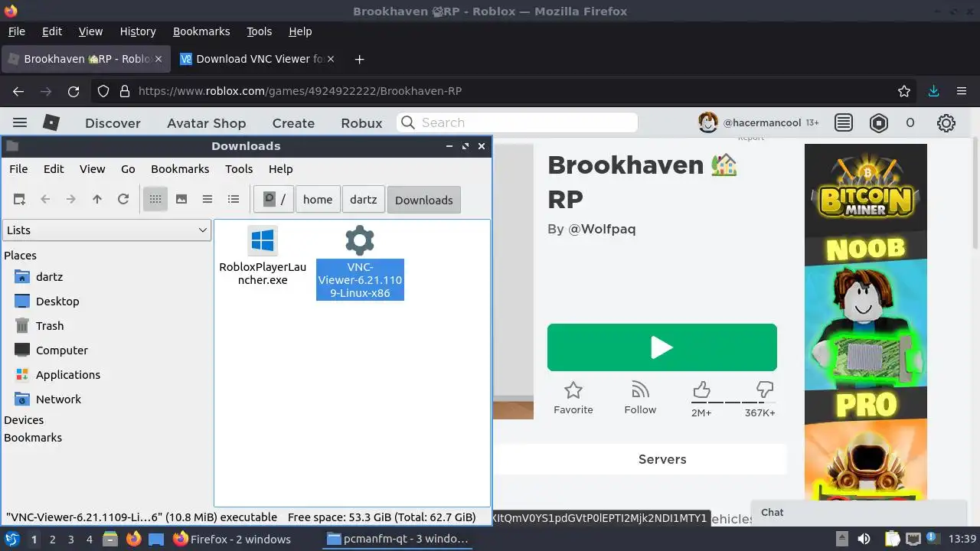Expand the Devices section
Image resolution: width=980 pixels, height=551 pixels.
tap(24, 419)
